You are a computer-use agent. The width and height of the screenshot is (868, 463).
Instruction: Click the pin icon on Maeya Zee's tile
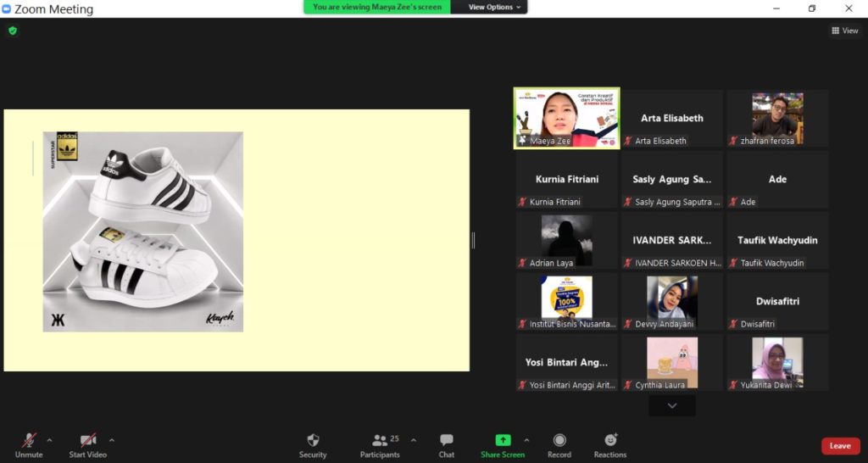522,141
